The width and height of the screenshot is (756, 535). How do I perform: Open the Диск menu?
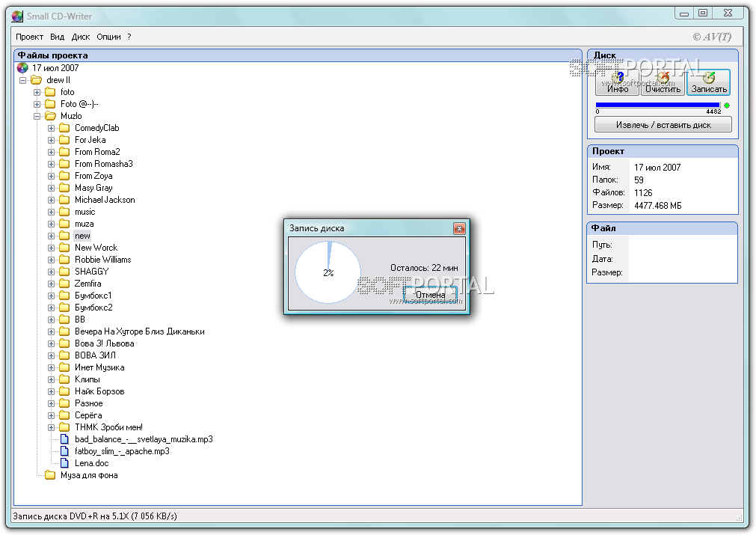pos(81,37)
